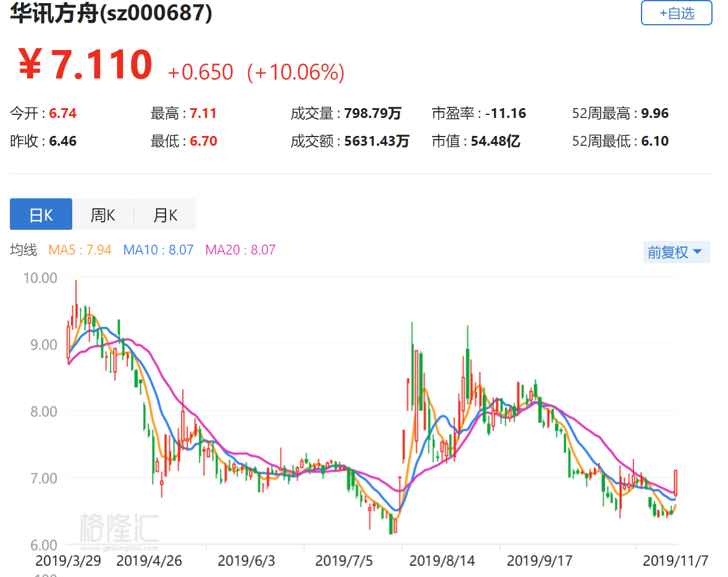728x577 pixels.
Task: Click the +自选 add to watchlist button
Action: 677,12
